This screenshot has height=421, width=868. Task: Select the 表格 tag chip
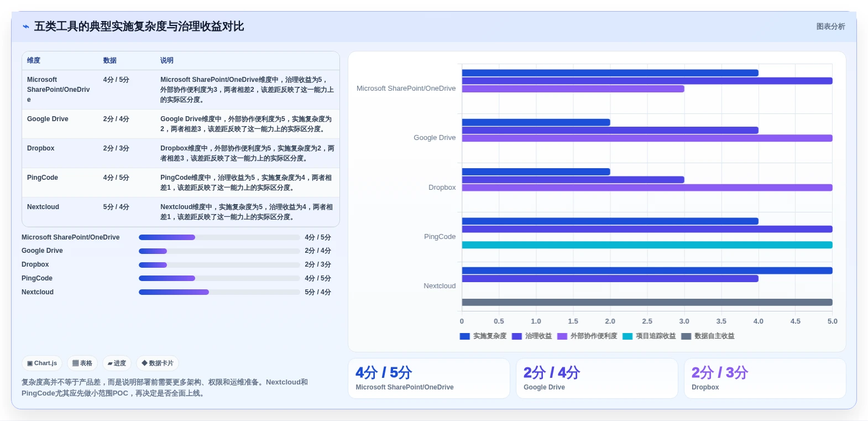pos(82,363)
